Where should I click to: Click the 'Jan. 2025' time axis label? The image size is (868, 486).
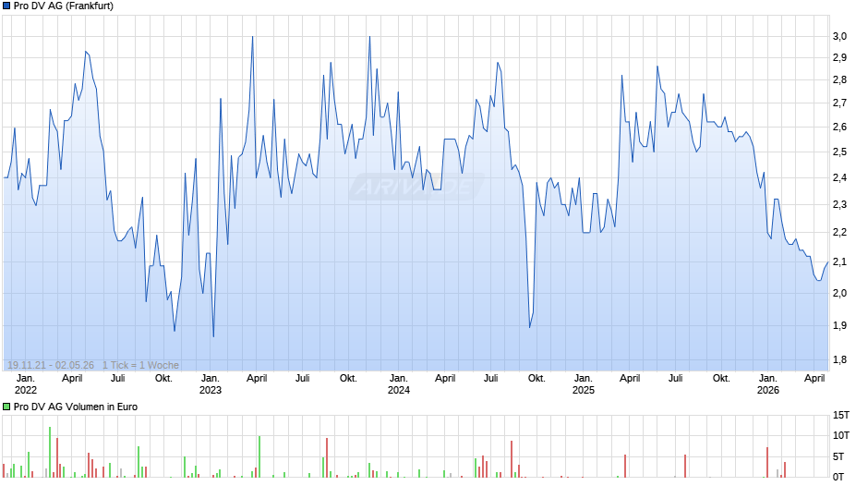[x=584, y=384]
